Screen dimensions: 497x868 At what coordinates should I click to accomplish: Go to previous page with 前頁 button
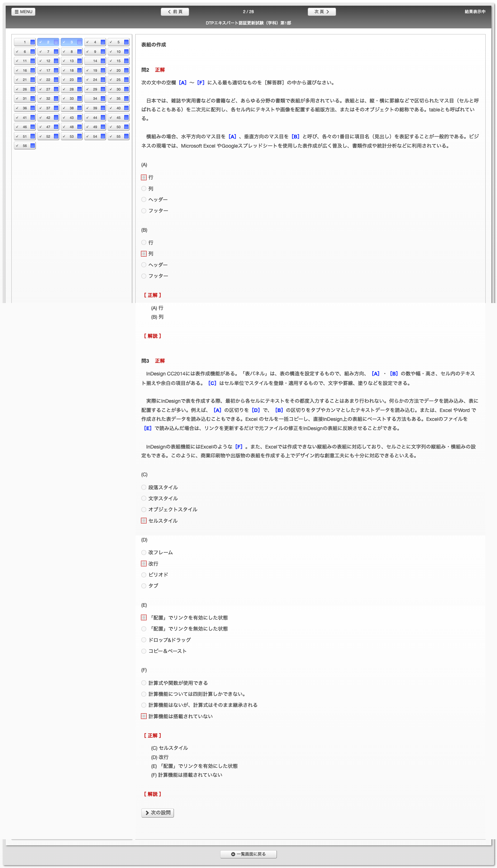175,12
